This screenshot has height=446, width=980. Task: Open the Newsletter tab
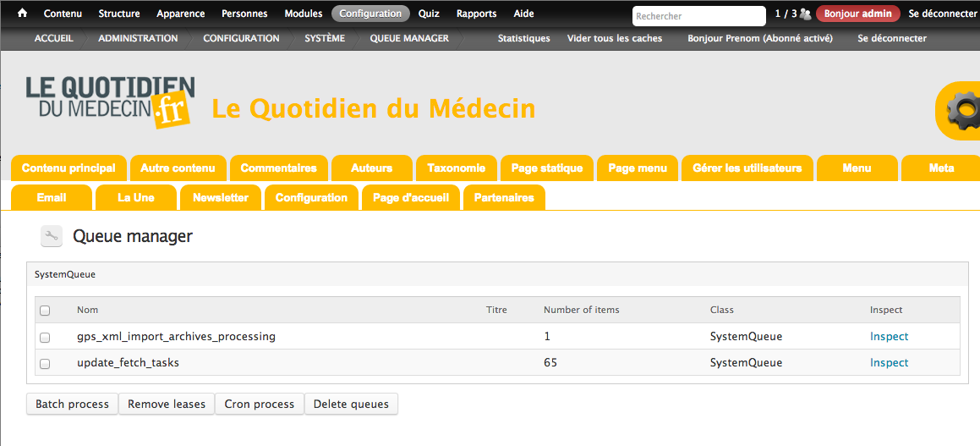pos(221,198)
